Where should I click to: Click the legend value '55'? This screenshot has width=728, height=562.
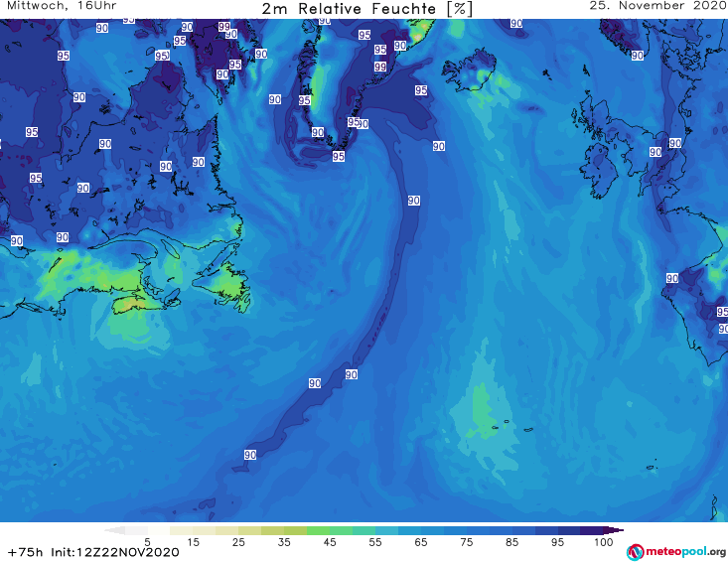pyautogui.click(x=375, y=542)
